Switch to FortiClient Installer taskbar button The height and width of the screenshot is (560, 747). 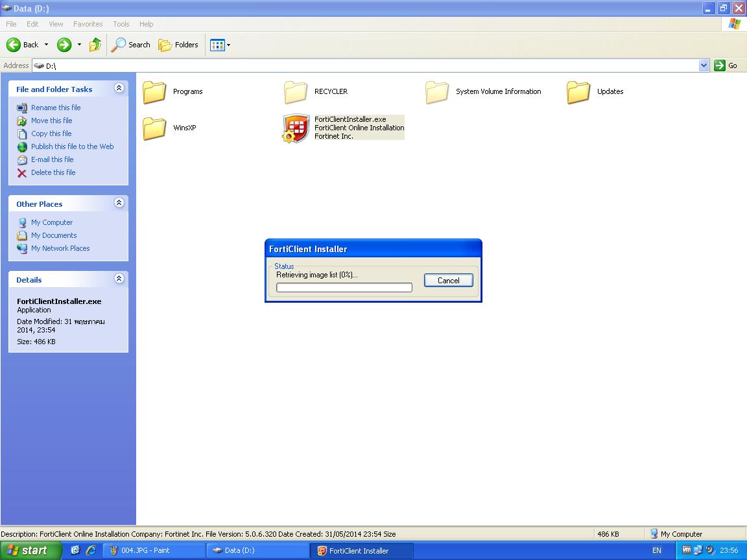coord(361,550)
